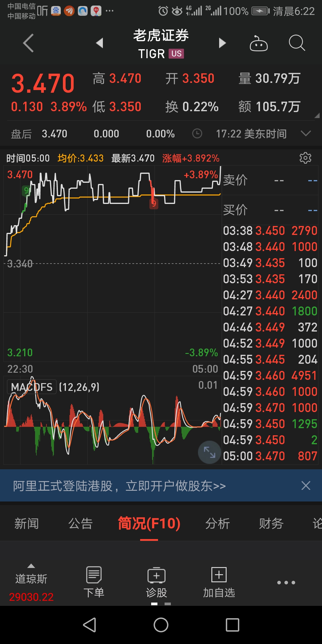Close the Alibaba promo banner

coord(306,486)
